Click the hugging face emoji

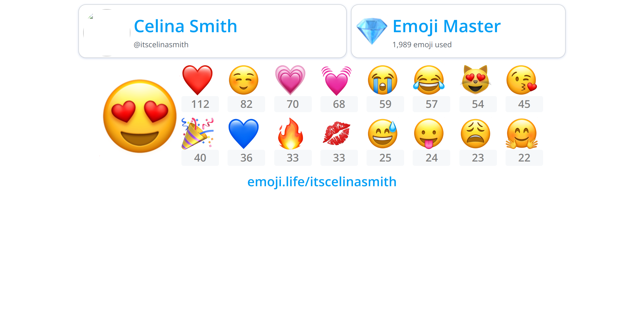(522, 134)
